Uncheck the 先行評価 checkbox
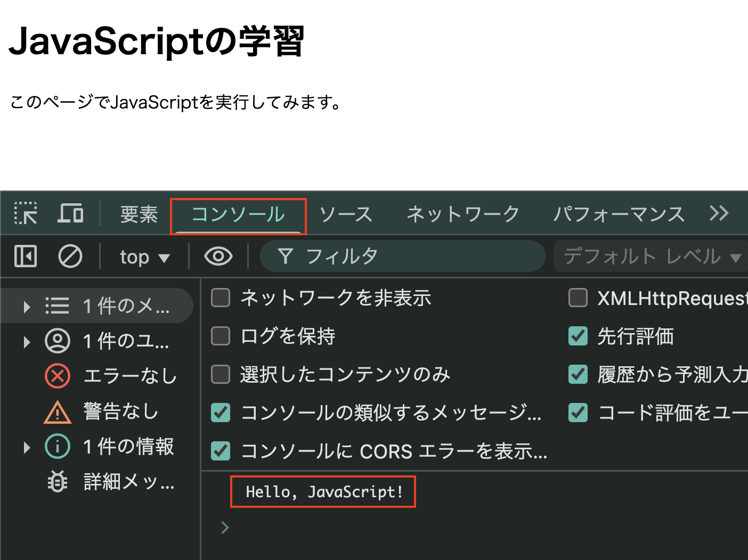 coord(578,336)
